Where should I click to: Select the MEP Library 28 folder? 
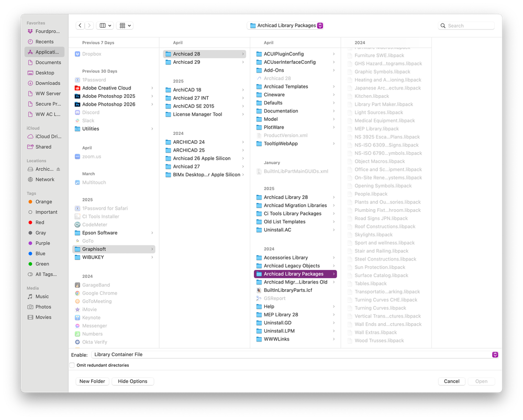coord(295,315)
